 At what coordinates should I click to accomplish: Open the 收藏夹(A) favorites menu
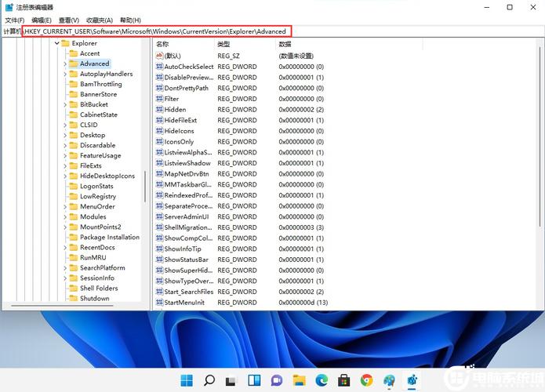pyautogui.click(x=99, y=20)
